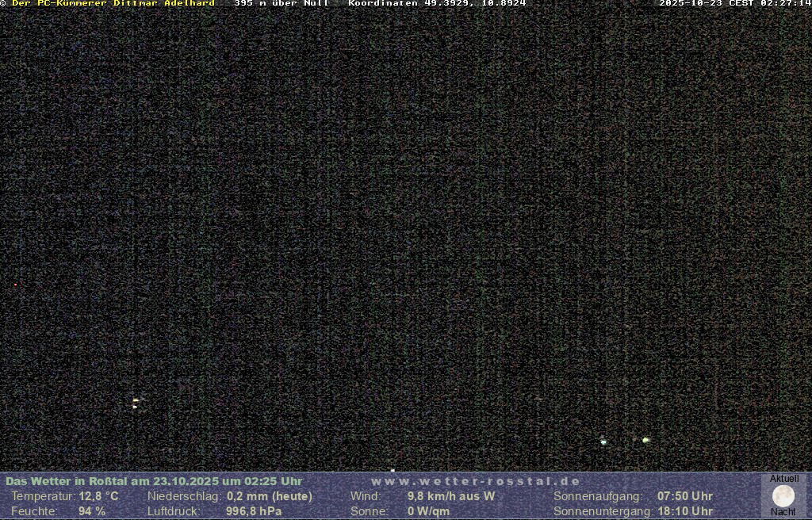Image resolution: width=812 pixels, height=520 pixels.
Task: Click the '395 m über Null' altitude text
Action: [x=282, y=4]
